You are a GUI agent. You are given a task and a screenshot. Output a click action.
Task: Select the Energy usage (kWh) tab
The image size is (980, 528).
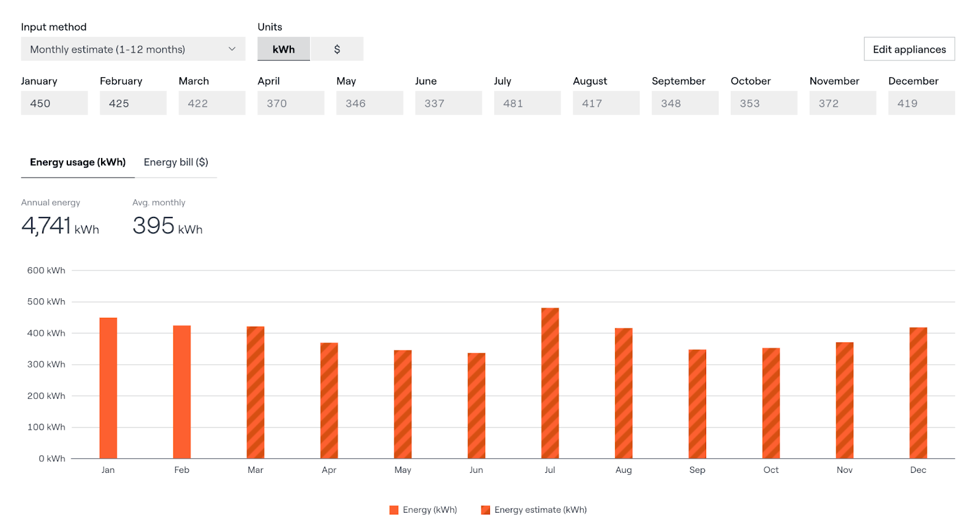78,162
